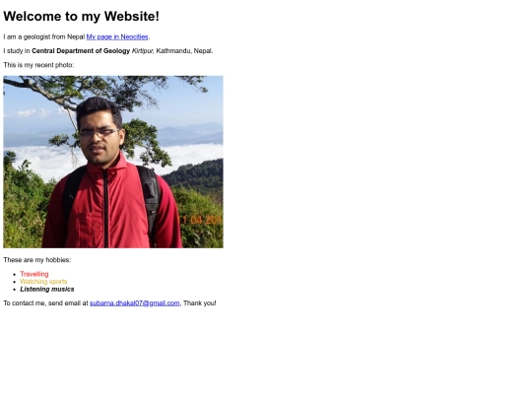
Task: Click the yellow Watching sports item
Action: tap(43, 281)
